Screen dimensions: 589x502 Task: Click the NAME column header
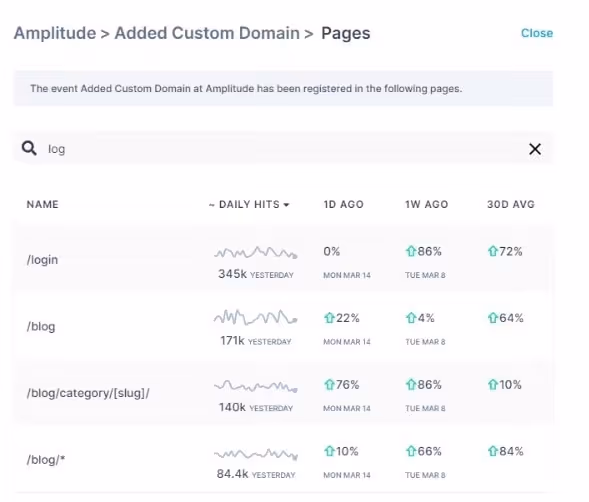pos(42,204)
